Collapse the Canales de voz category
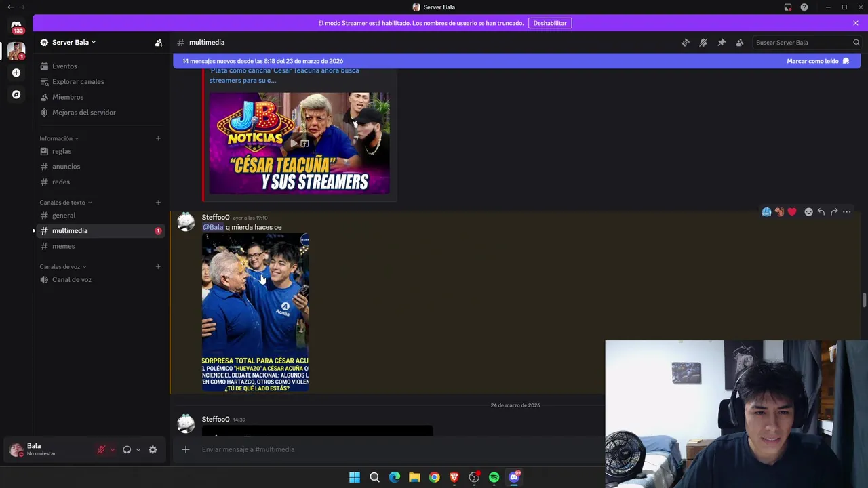The image size is (868, 488). point(63,266)
